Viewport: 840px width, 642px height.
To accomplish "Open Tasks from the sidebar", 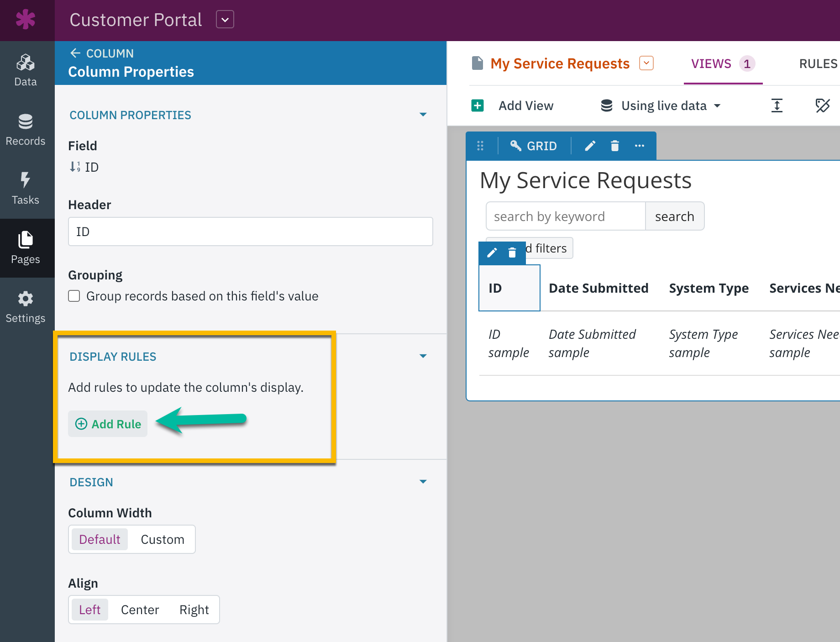I will [26, 189].
